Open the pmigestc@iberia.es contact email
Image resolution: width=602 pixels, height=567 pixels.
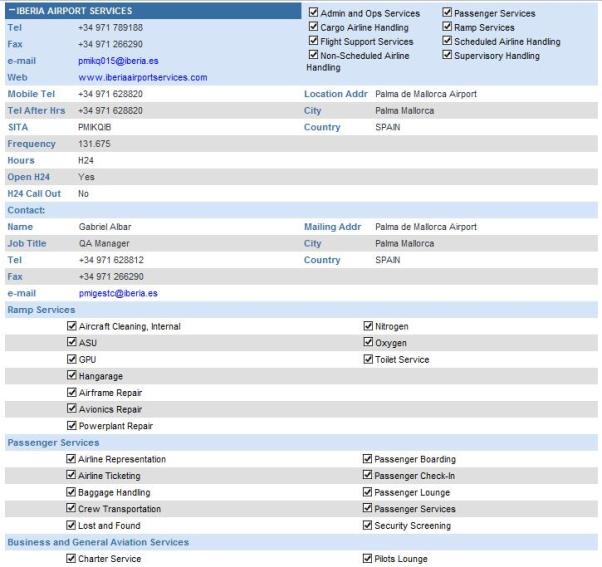(118, 293)
